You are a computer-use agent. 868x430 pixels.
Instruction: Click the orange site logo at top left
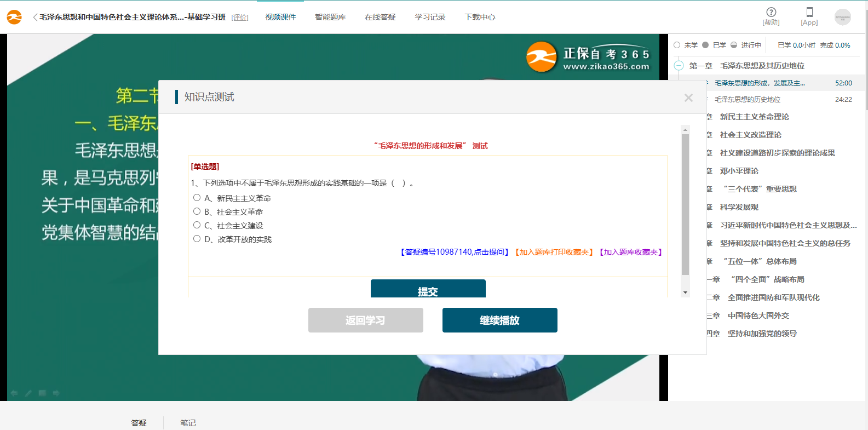(14, 17)
